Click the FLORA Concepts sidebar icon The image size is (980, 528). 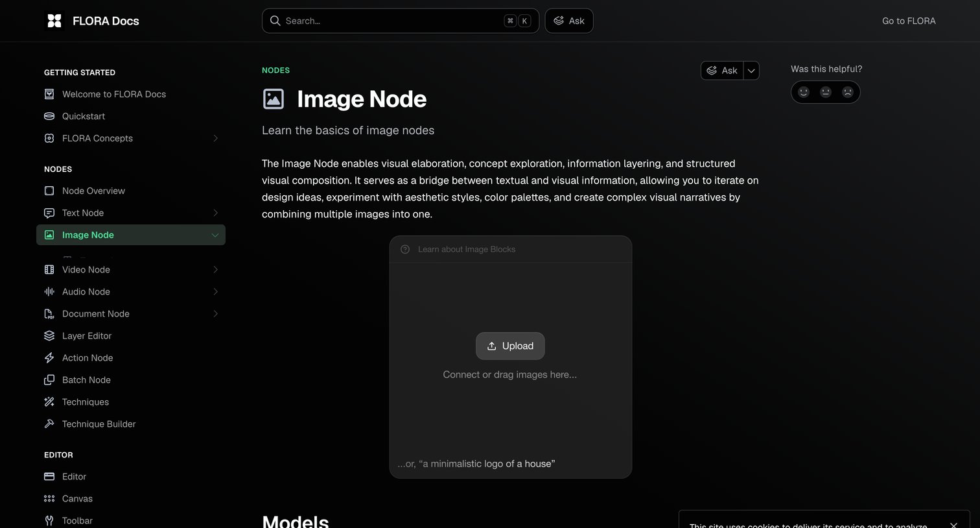click(49, 138)
